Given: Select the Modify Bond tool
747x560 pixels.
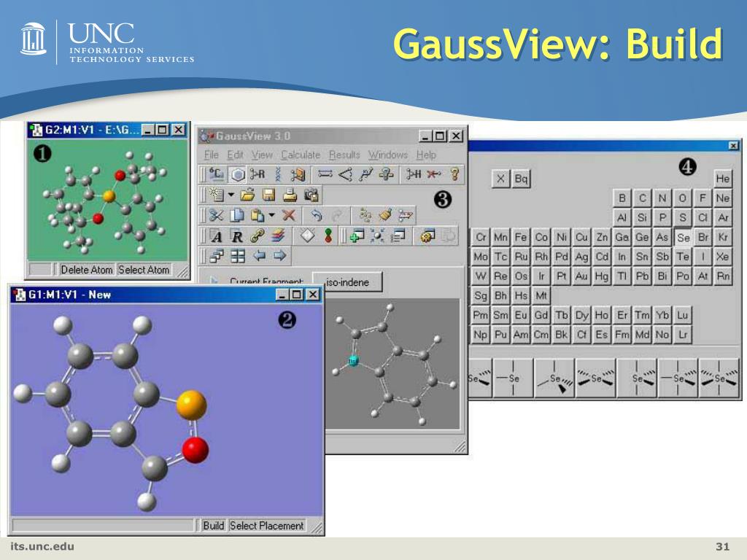Looking at the screenshot, I should click(x=325, y=174).
